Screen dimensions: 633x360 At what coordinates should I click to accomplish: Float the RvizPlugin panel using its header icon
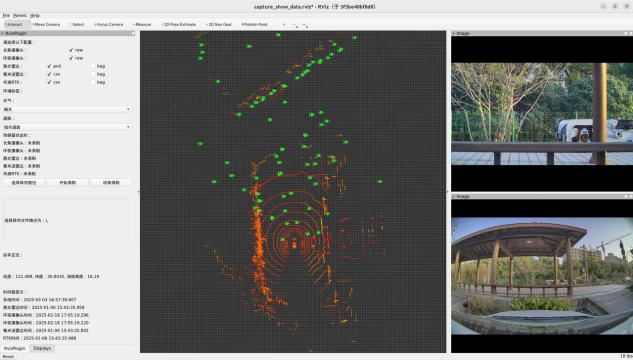[x=133, y=33]
